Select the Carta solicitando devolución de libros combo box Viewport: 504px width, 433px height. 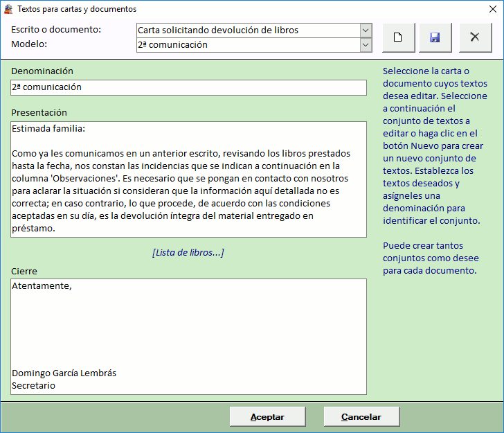[x=254, y=30]
